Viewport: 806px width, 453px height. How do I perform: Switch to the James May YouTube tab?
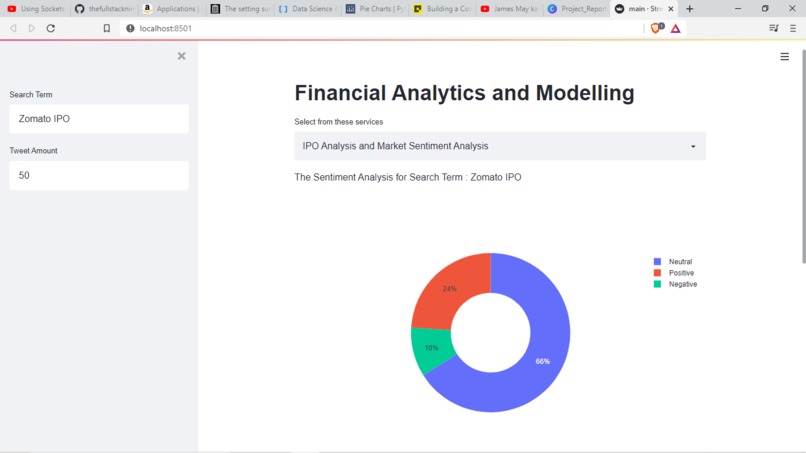510,9
